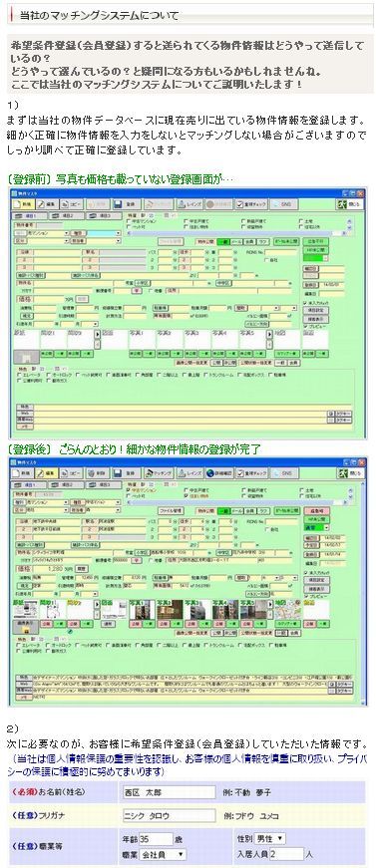The image size is (376, 868).
Task: Open 詳細確認 globe icon in the 登録後 window
Action: (x=218, y=473)
